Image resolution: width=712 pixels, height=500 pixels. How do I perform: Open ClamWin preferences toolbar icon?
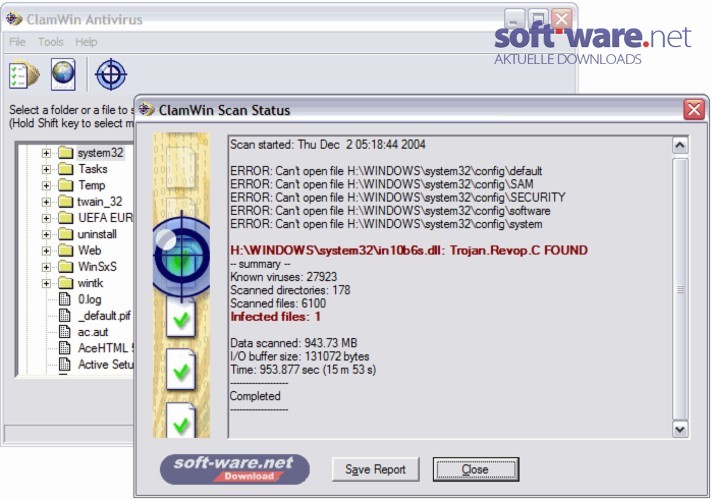click(x=24, y=75)
